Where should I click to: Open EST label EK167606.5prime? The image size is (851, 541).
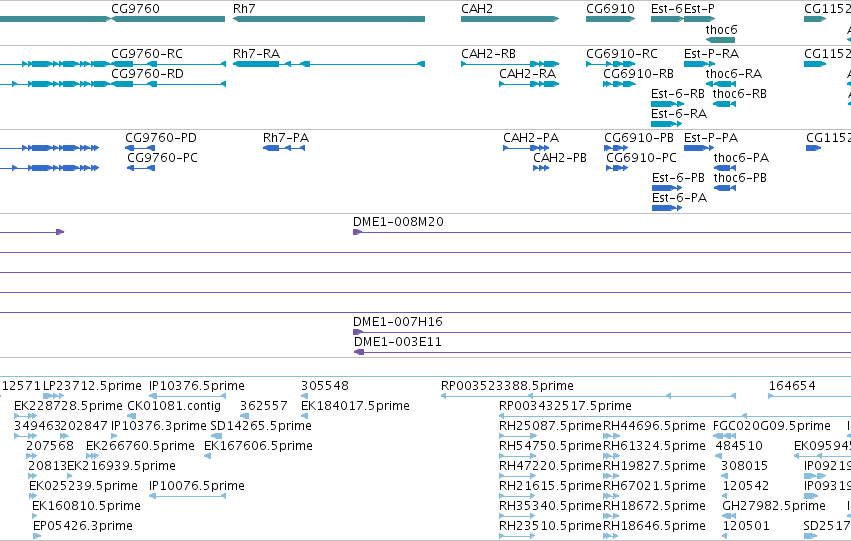pyautogui.click(x=258, y=446)
